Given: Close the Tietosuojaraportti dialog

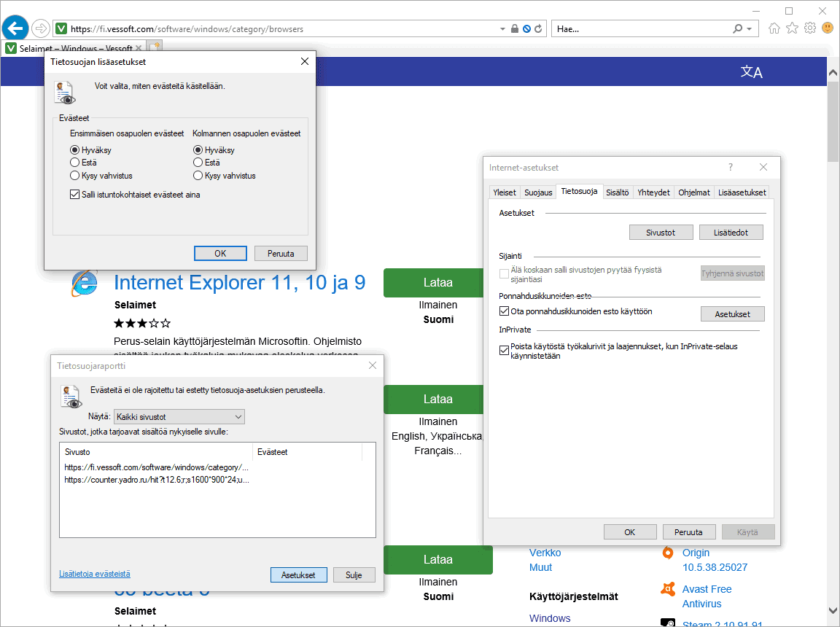Looking at the screenshot, I should point(373,365).
